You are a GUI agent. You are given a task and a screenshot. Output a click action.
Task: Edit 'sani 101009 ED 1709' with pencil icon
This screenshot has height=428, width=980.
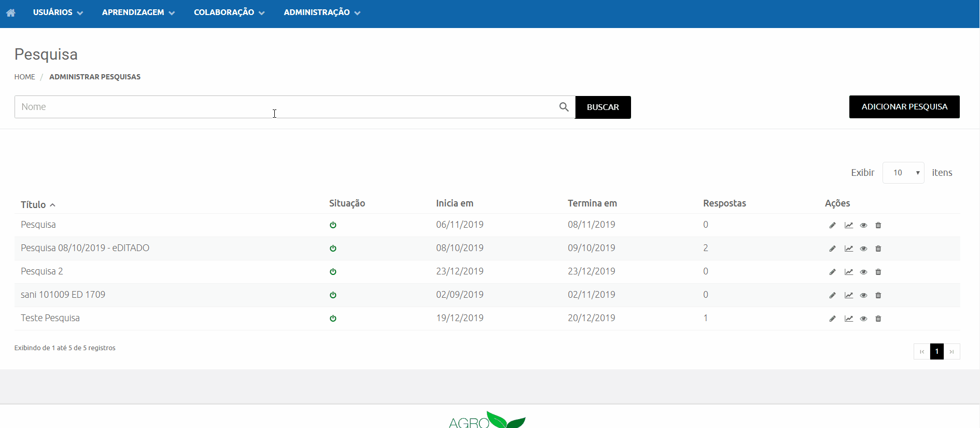coord(832,295)
